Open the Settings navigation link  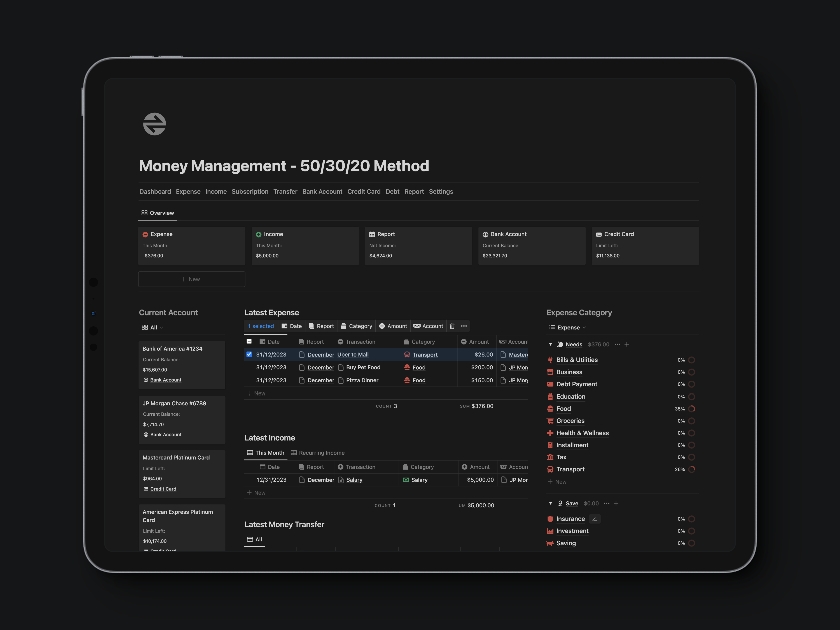pyautogui.click(x=441, y=191)
